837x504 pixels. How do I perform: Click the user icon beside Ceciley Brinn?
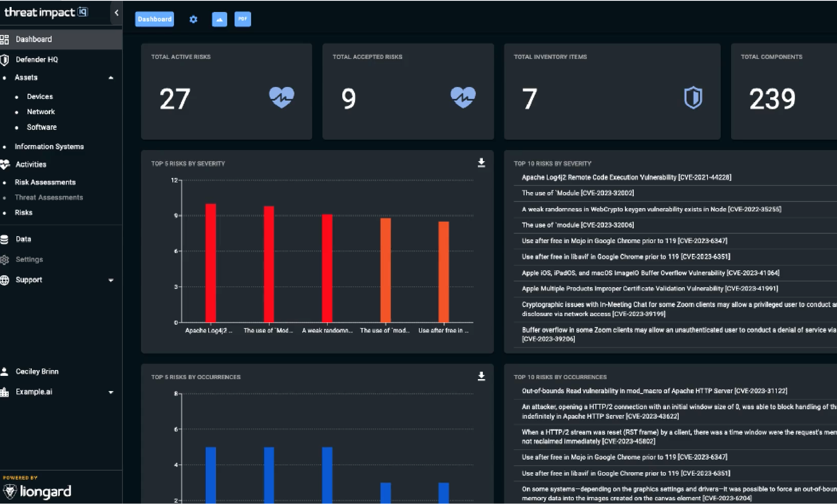[x=5, y=372]
